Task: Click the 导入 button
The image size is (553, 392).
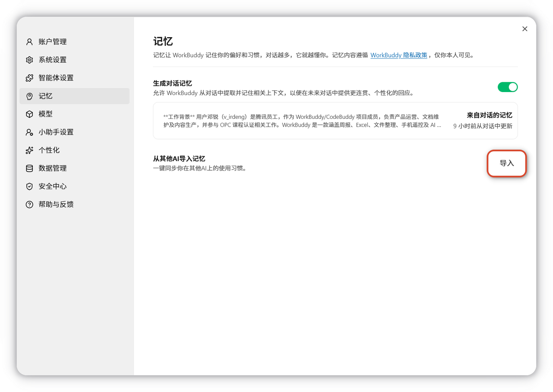Action: coord(507,163)
